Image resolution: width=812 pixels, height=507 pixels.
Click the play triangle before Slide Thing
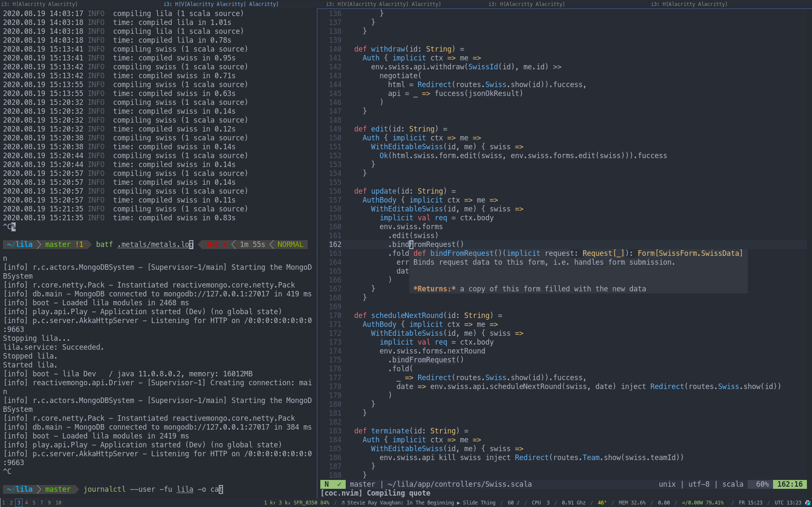click(x=458, y=502)
